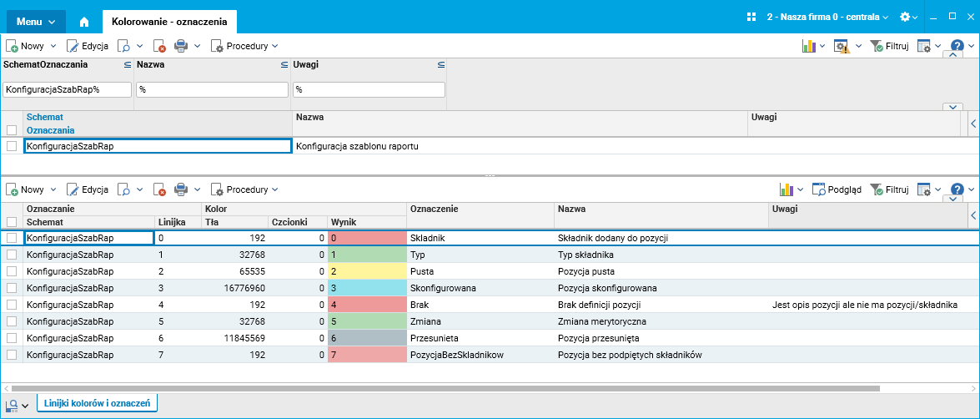Open the chart icon in lower toolbar
Screen dimensions: 980x419
(x=787, y=189)
